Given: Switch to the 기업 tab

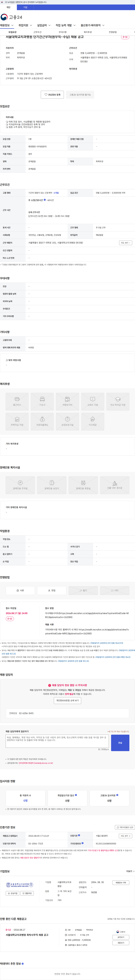Looking at the screenshot, I should coord(25,7).
